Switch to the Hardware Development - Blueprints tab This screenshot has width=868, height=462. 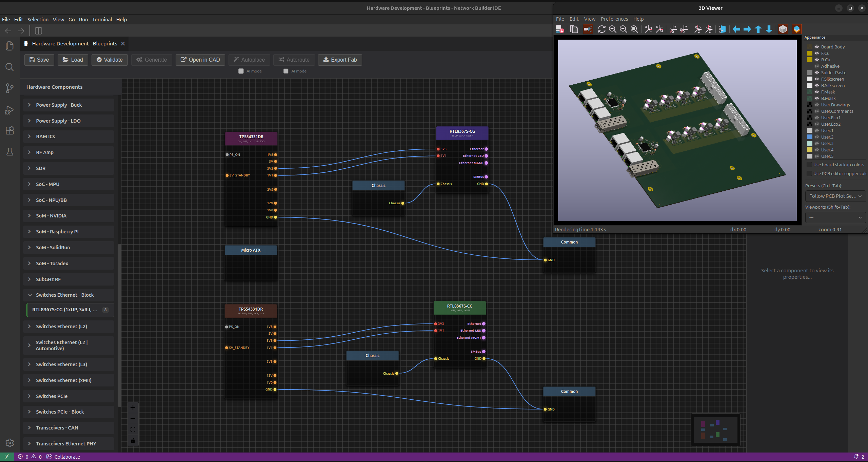pyautogui.click(x=73, y=43)
